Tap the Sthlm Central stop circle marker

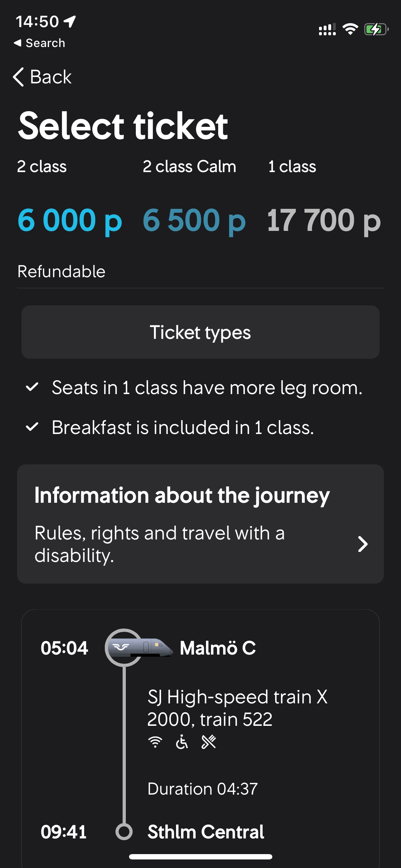pyautogui.click(x=124, y=832)
